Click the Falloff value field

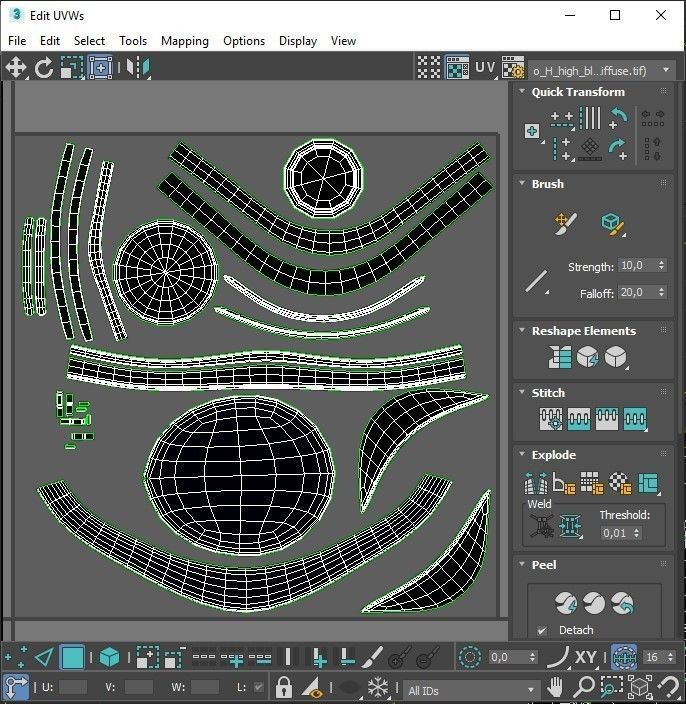[636, 292]
